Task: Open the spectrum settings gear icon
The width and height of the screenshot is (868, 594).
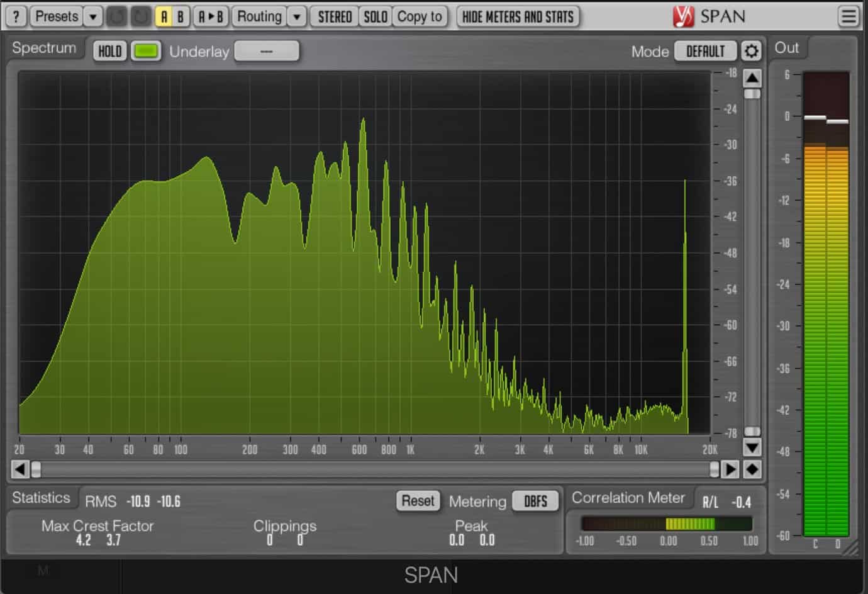Action: click(750, 51)
